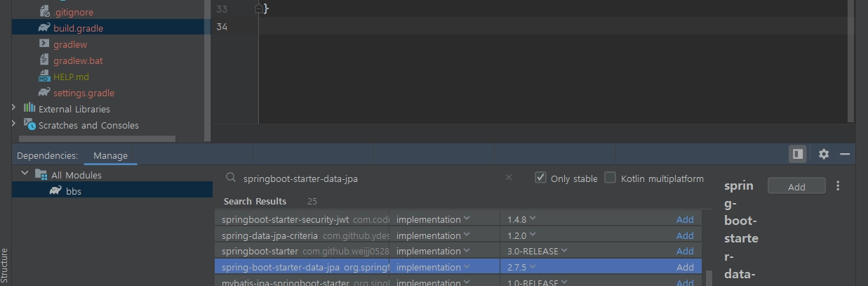This screenshot has height=286, width=868.
Task: Enable the Kotlin multiplatform checkbox
Action: coord(610,178)
